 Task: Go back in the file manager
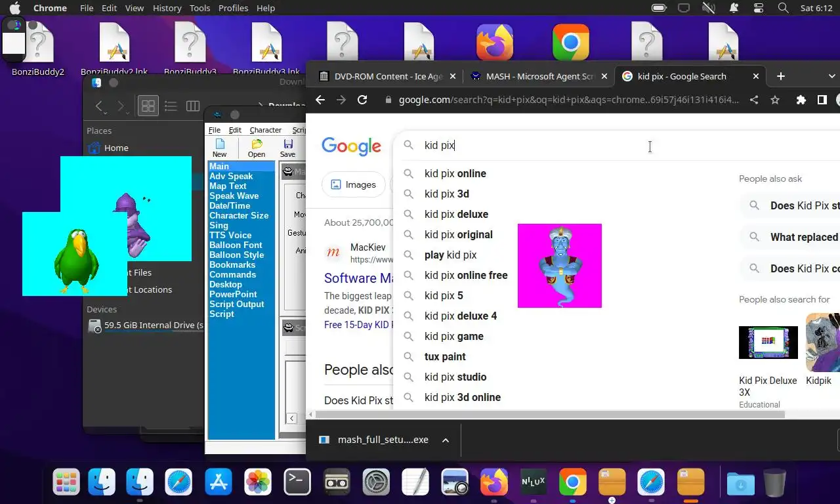[99, 106]
